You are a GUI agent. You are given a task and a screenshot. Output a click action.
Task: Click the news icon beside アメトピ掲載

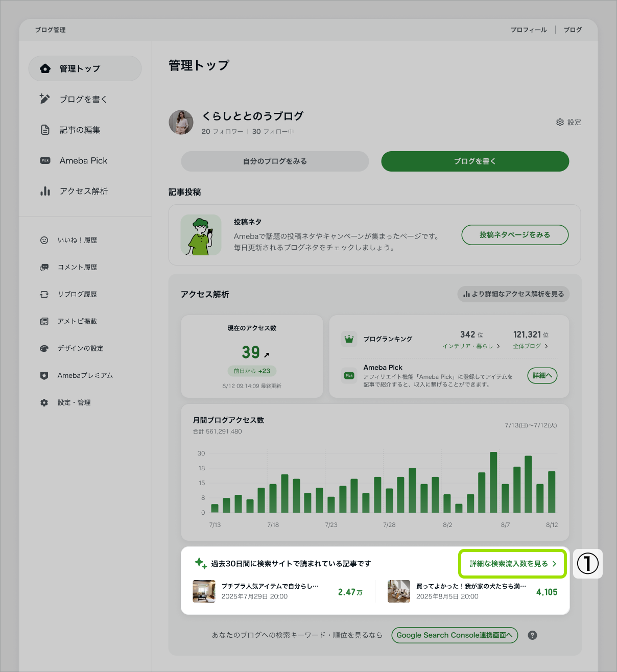[44, 321]
